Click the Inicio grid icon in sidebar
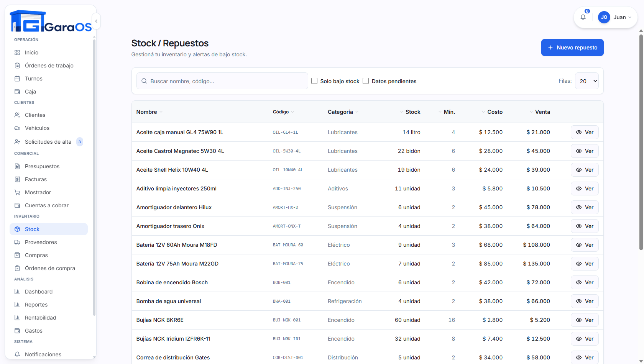This screenshot has width=644, height=364. pos(17,52)
